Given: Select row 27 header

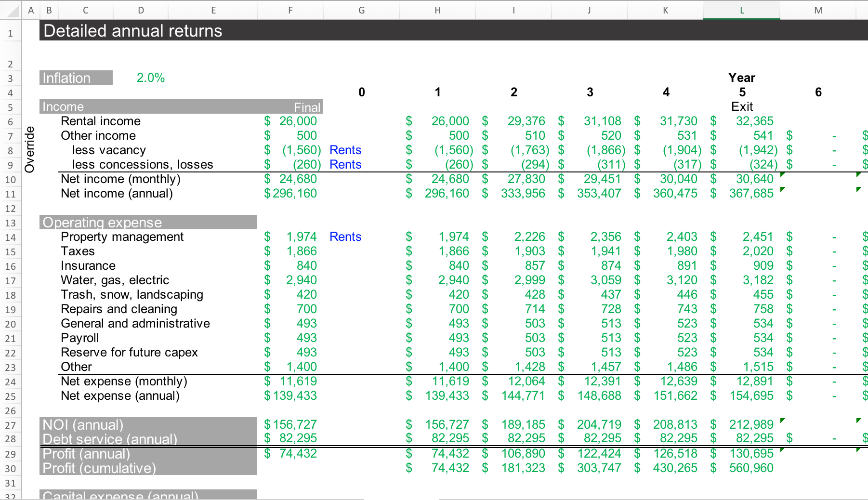Looking at the screenshot, I should (x=10, y=425).
